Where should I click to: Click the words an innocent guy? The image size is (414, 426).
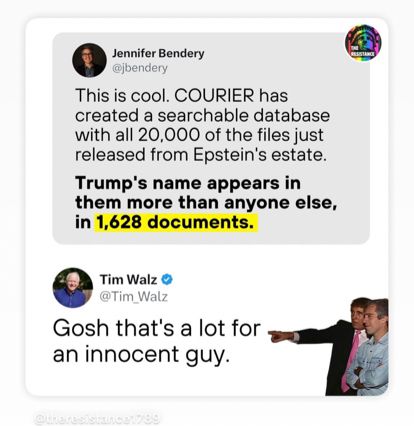141,354
